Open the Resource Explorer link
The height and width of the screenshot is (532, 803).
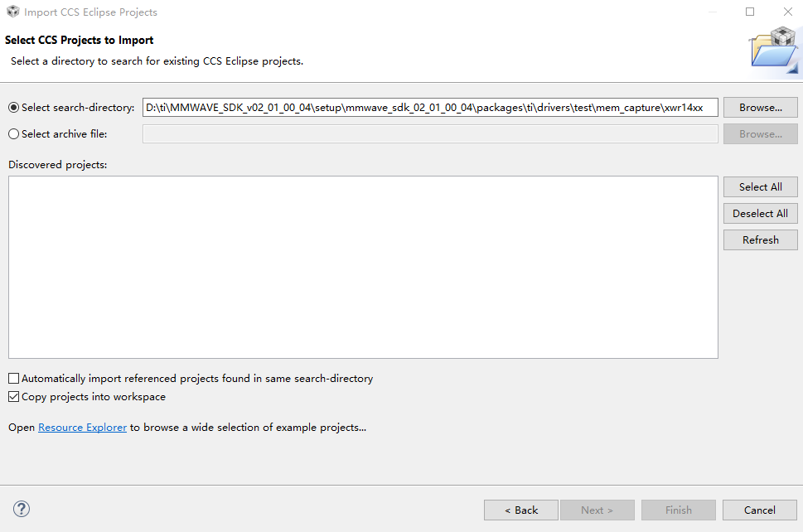[82, 428]
